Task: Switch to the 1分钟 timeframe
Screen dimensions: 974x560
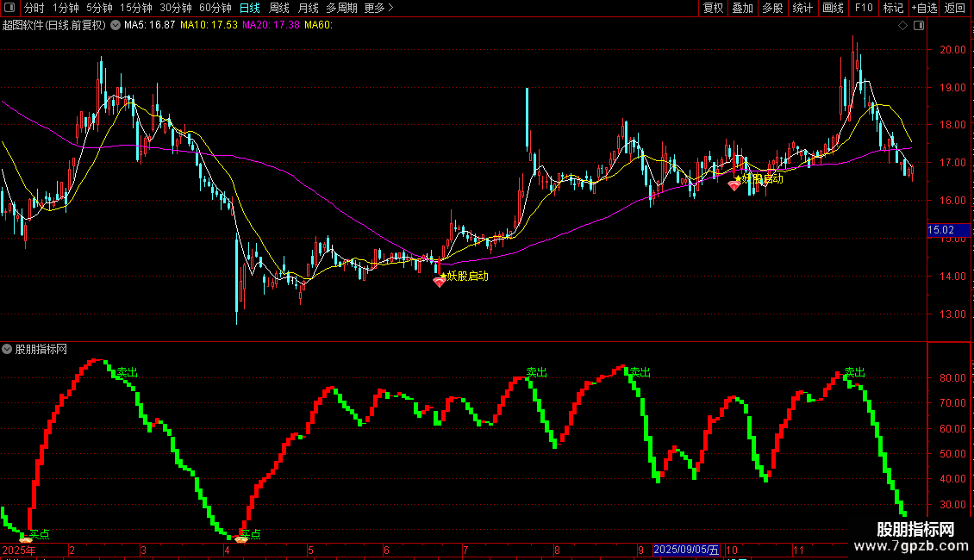Action: (66, 8)
